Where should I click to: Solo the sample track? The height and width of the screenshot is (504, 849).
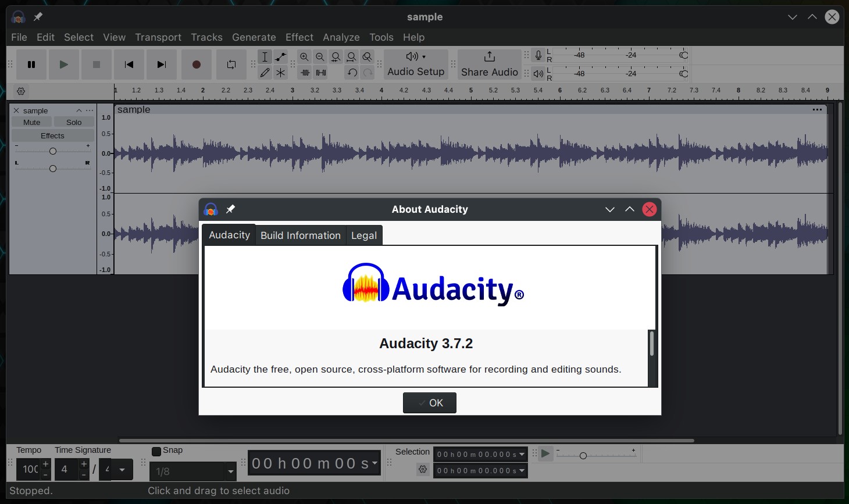click(74, 122)
